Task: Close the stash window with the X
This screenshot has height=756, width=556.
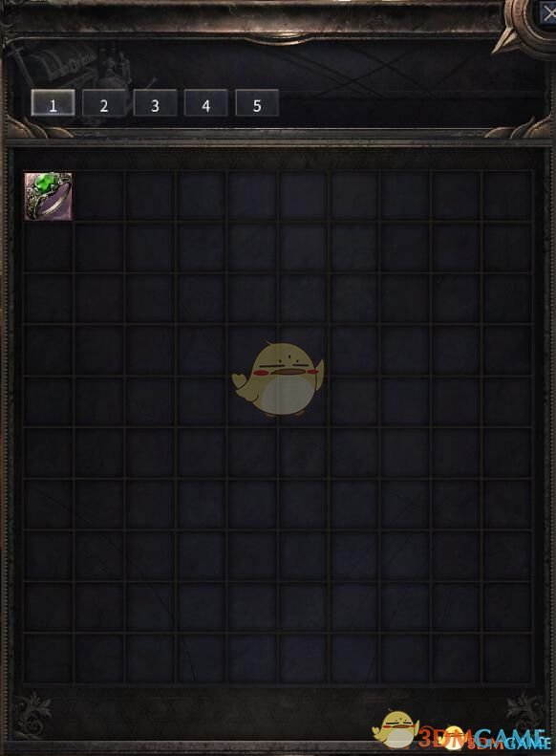Action: [x=548, y=13]
